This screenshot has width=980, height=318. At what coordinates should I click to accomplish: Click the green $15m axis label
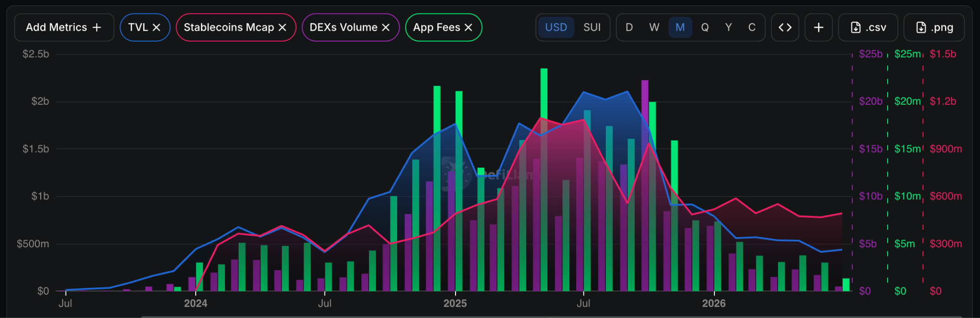coord(907,149)
